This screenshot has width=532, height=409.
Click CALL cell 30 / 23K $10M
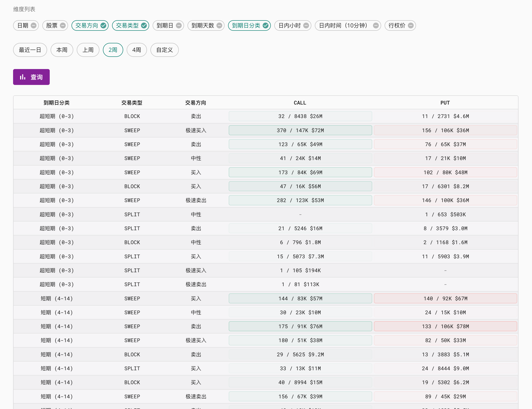click(300, 312)
